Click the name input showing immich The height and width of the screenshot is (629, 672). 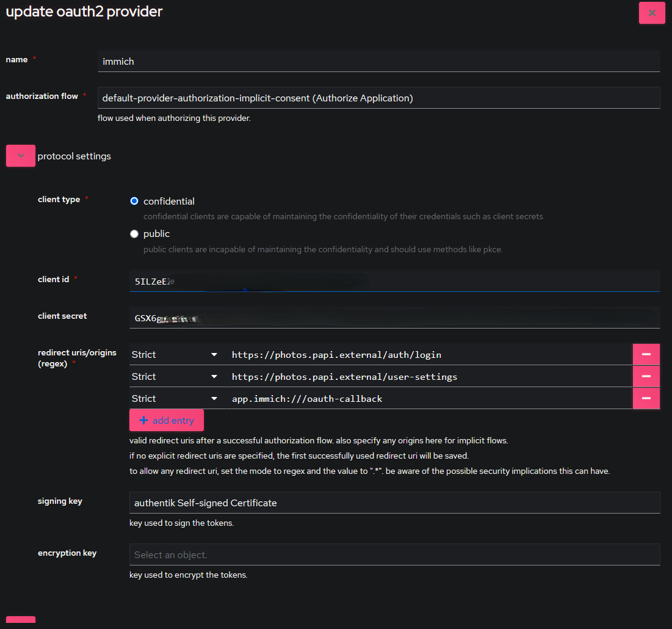[378, 61]
